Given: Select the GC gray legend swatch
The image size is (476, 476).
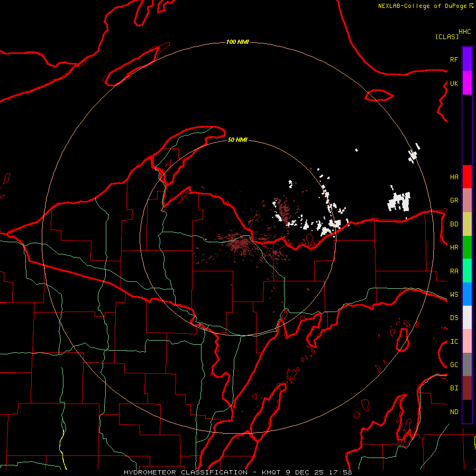Looking at the screenshot, I should [x=467, y=364].
